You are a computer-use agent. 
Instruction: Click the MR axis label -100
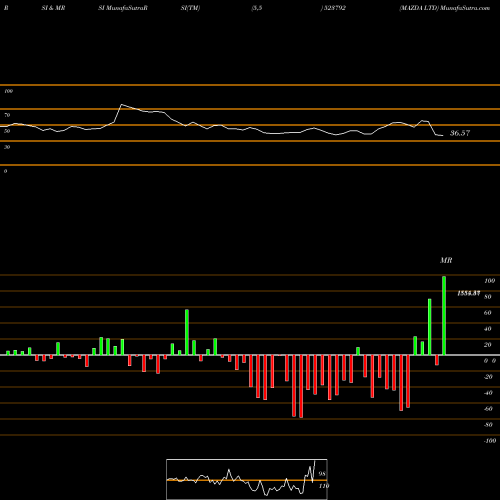(490, 441)
